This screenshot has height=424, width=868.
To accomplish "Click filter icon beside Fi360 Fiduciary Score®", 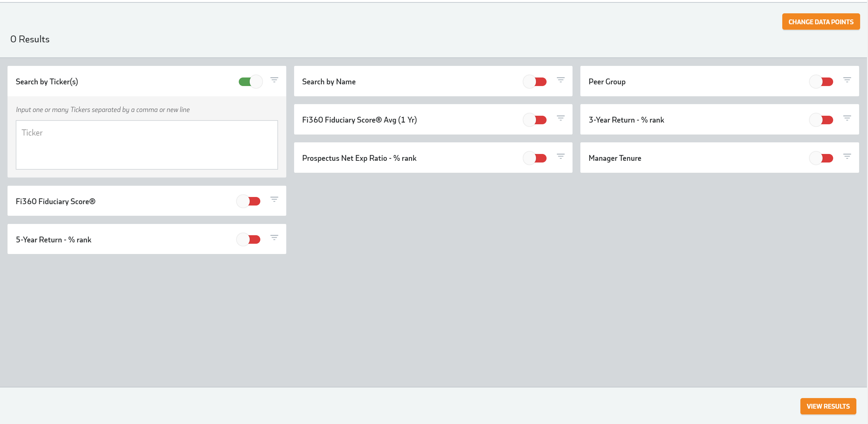I will 274,199.
